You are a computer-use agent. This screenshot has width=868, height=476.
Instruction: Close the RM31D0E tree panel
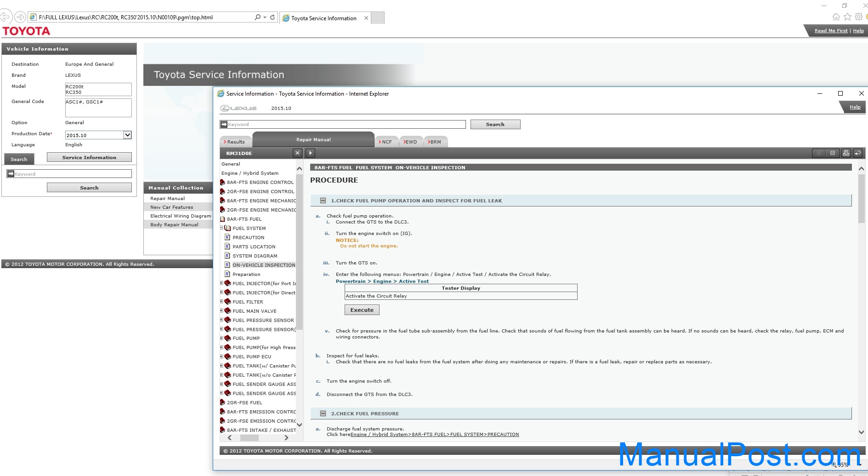coord(297,153)
